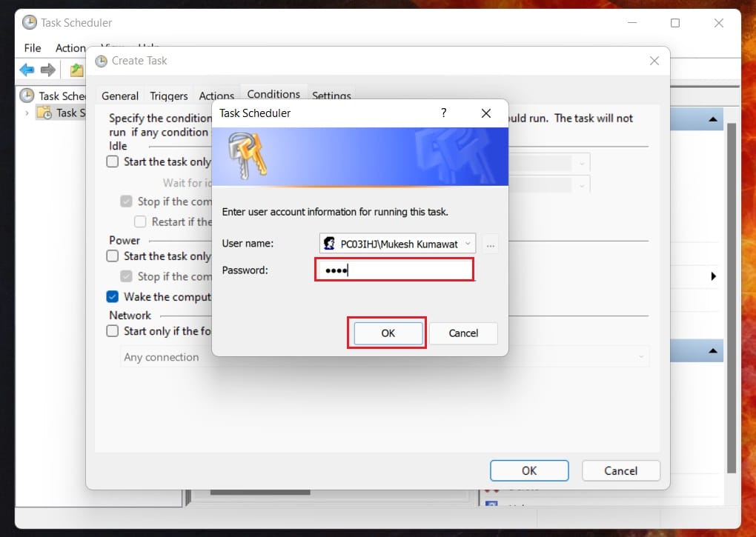Open the Action menu

click(x=70, y=48)
